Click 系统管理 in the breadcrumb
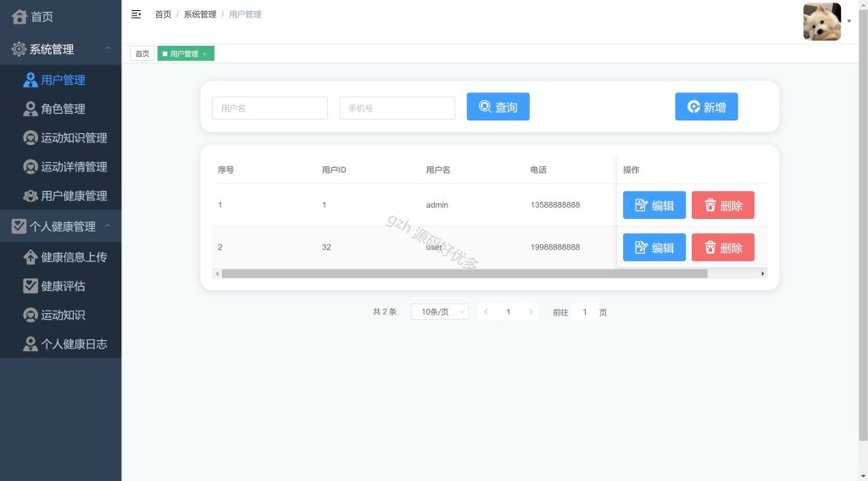Viewport: 868px width, 481px height. point(200,14)
